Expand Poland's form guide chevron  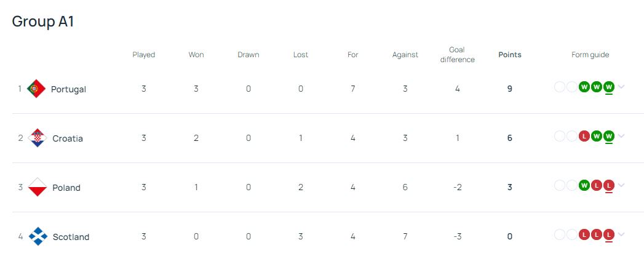pyautogui.click(x=621, y=185)
